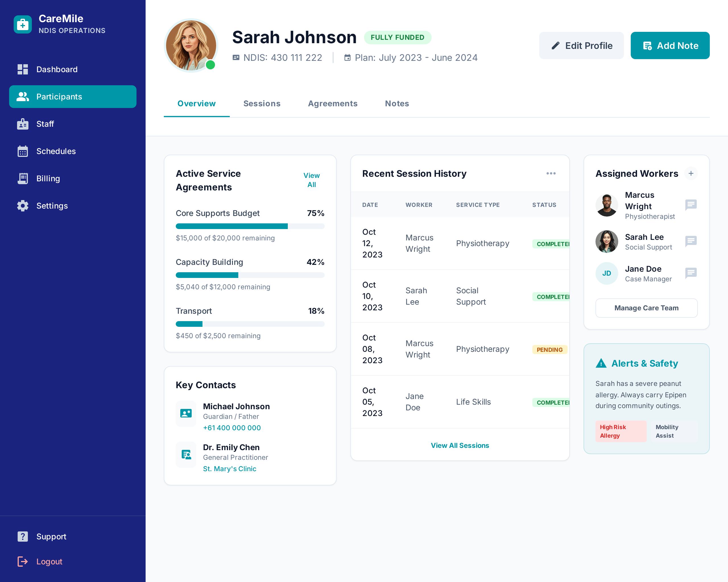Open the Agreements tab
The height and width of the screenshot is (582, 728).
332,103
